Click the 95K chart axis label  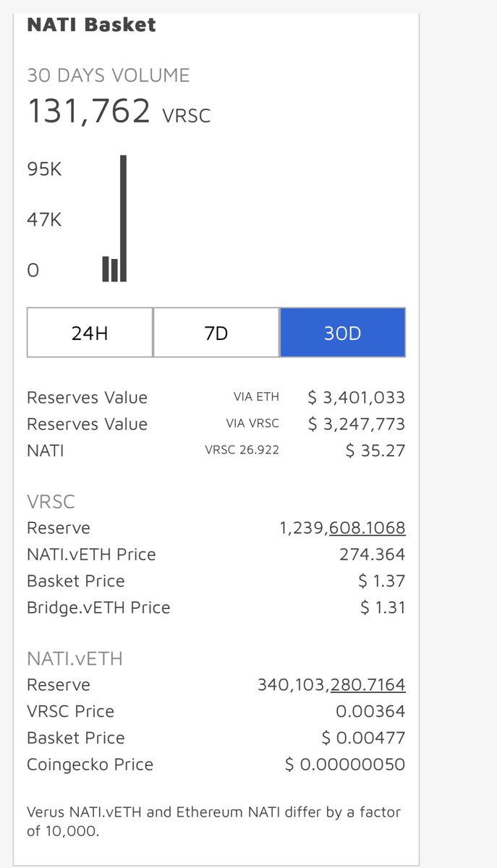tap(44, 169)
